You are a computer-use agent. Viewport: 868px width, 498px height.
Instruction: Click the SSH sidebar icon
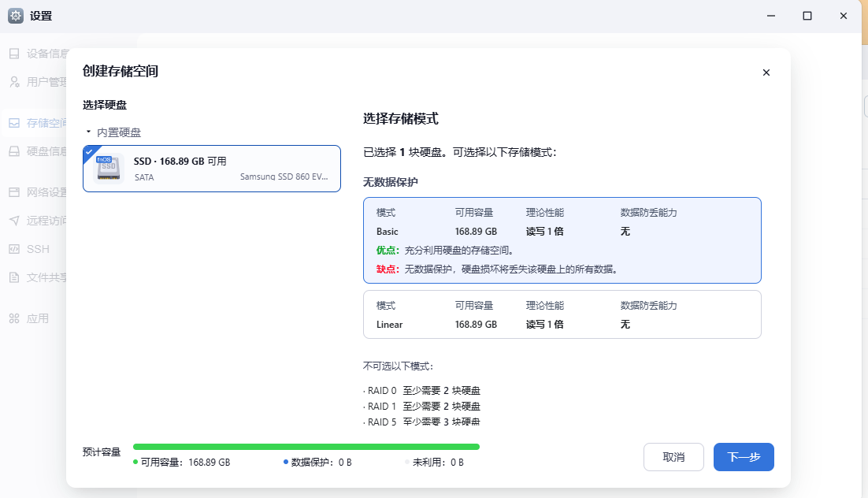(14, 248)
